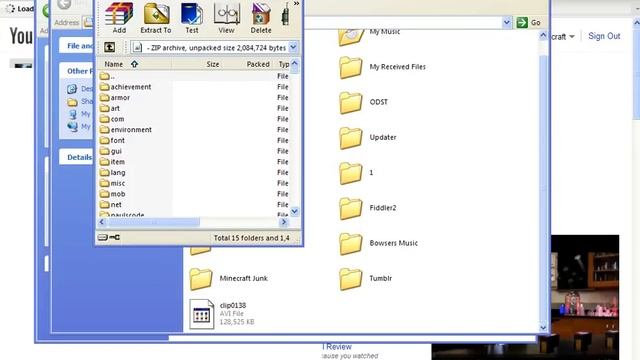Screen dimensions: 640x360
Task: Open Explorer address bar dropdown
Action: pos(507,22)
